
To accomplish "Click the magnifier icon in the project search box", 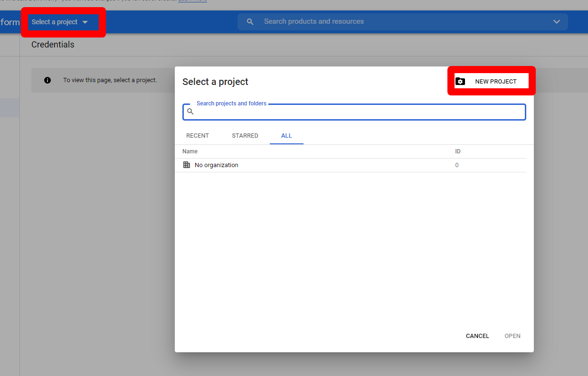I will [x=190, y=112].
